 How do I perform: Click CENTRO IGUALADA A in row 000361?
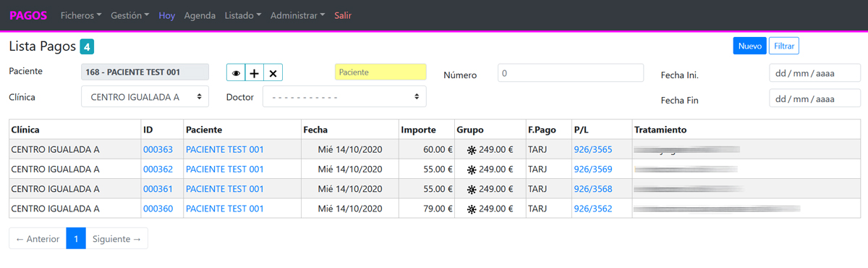[x=56, y=189]
